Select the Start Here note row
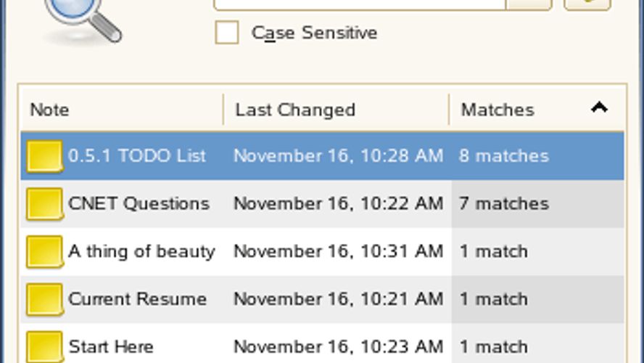644x363 pixels. pyautogui.click(x=111, y=346)
